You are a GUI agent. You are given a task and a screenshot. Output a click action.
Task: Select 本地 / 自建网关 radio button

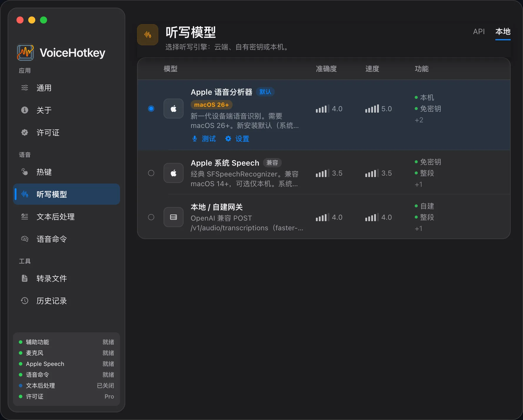151,217
